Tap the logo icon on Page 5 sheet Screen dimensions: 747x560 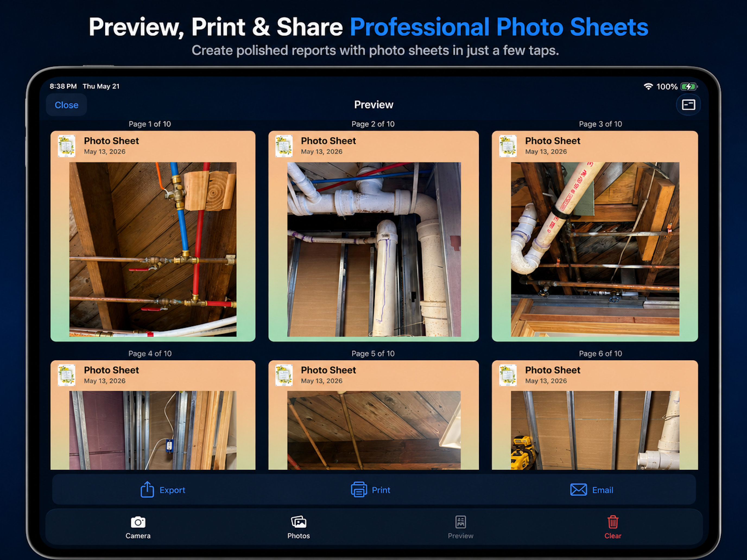pos(284,375)
